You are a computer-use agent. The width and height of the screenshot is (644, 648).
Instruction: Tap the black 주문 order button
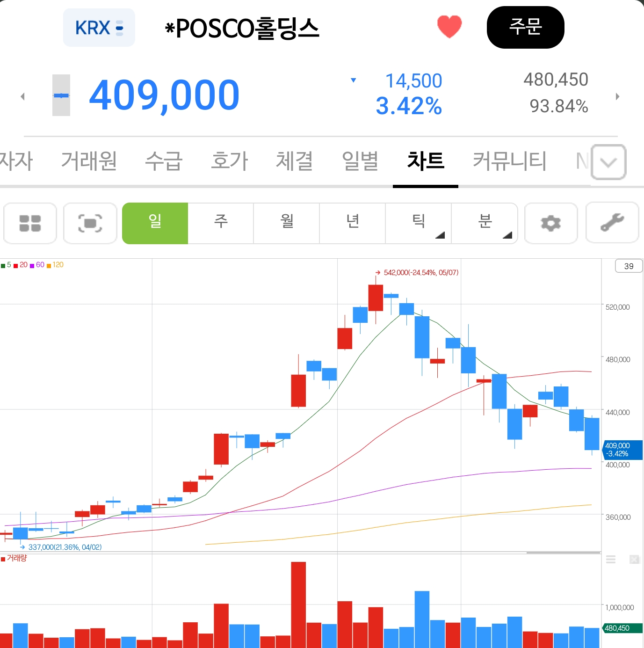(x=526, y=27)
